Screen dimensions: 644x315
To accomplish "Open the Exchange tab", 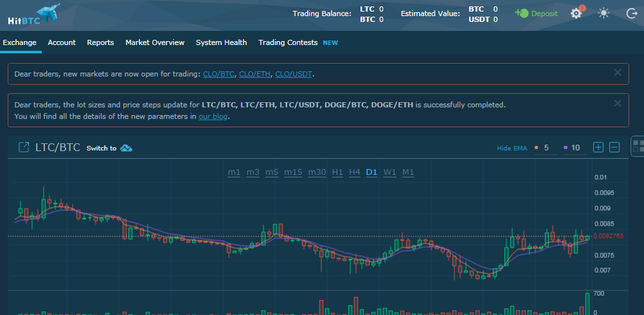I will pyautogui.click(x=19, y=42).
